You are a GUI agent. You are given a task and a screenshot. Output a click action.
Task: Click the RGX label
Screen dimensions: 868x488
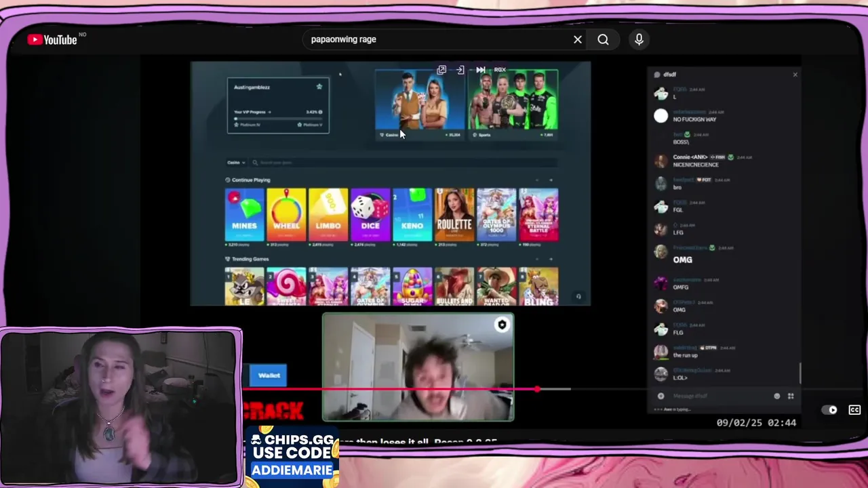[500, 70]
